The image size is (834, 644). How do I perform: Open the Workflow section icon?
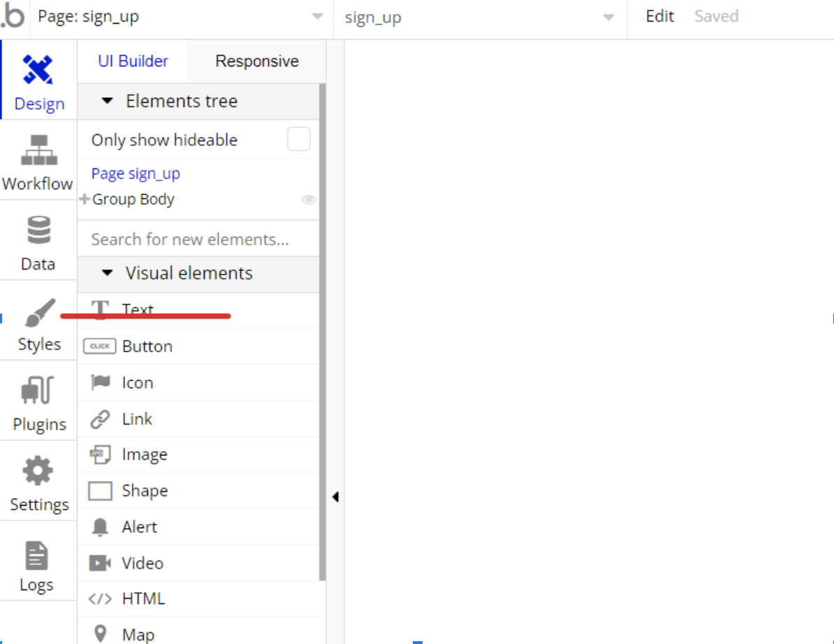(38, 149)
